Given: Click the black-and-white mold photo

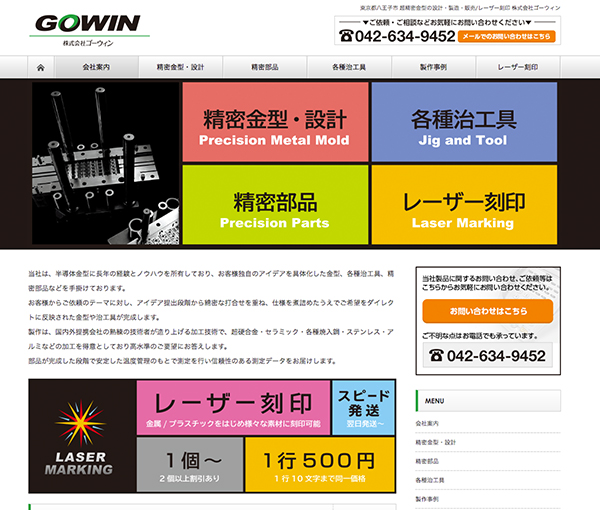Looking at the screenshot, I should 106,163.
